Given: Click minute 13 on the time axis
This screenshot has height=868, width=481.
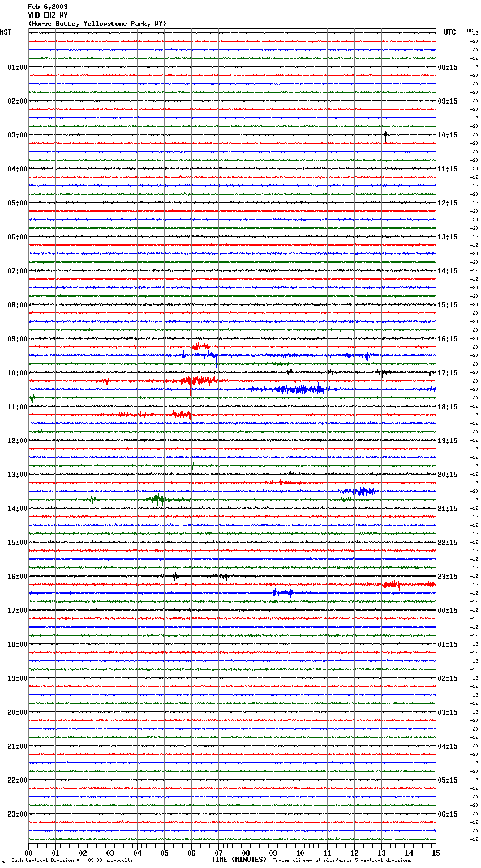Looking at the screenshot, I should coord(381,853).
